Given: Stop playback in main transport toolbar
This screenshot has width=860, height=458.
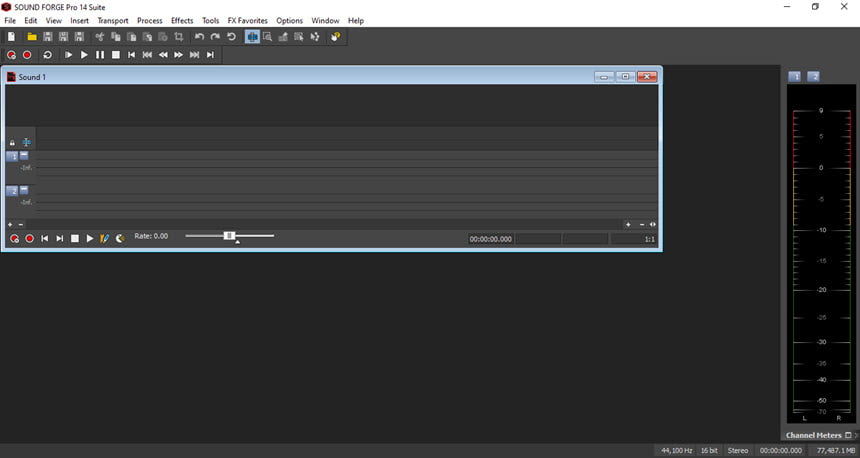Looking at the screenshot, I should pyautogui.click(x=116, y=55).
